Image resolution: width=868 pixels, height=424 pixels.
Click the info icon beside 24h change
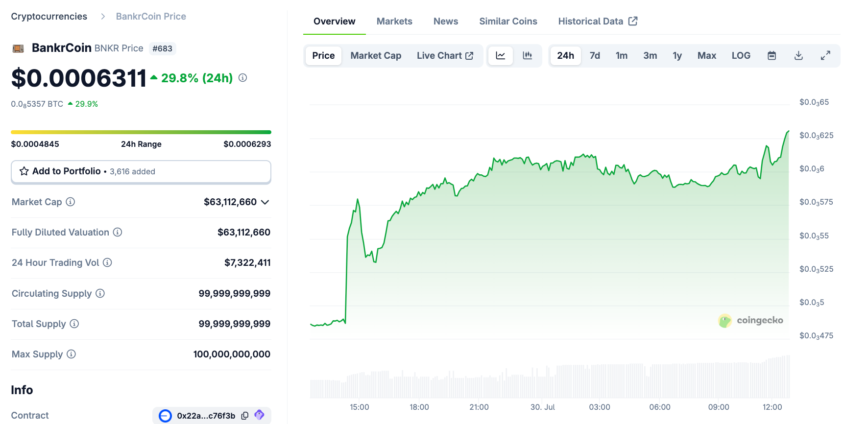242,78
